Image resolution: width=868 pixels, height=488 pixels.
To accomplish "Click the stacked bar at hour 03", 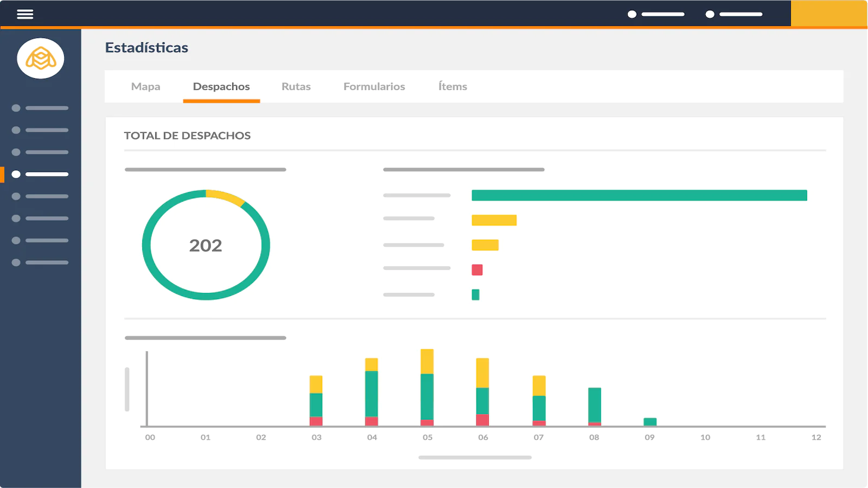I will 316,401.
